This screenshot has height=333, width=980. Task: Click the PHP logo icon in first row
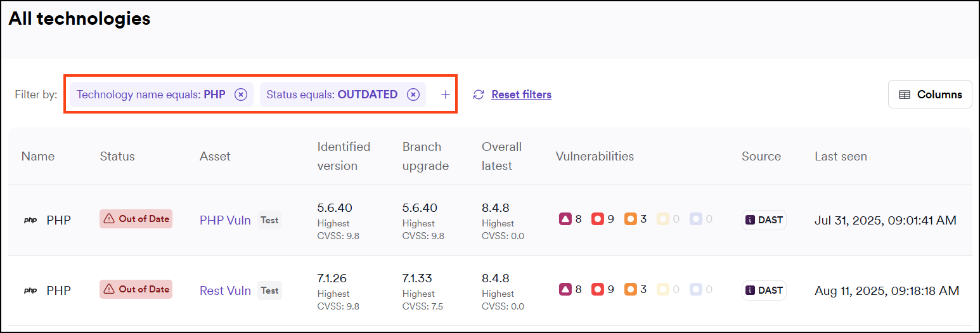click(x=30, y=221)
